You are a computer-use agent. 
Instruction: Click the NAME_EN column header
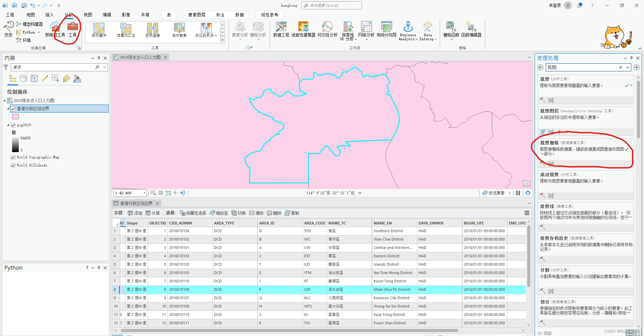395,223
